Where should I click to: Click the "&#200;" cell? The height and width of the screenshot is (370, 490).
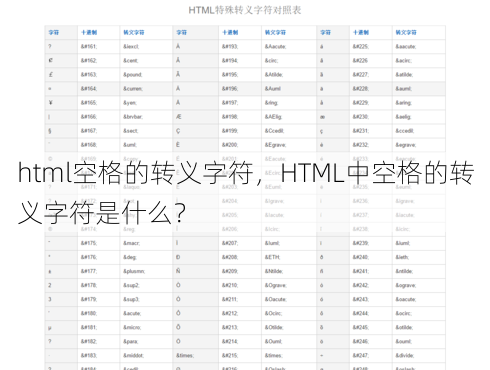point(240,145)
